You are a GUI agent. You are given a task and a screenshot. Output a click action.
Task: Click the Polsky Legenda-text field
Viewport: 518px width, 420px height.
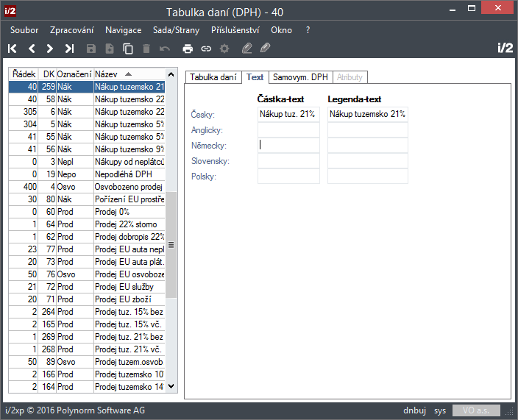(x=368, y=177)
